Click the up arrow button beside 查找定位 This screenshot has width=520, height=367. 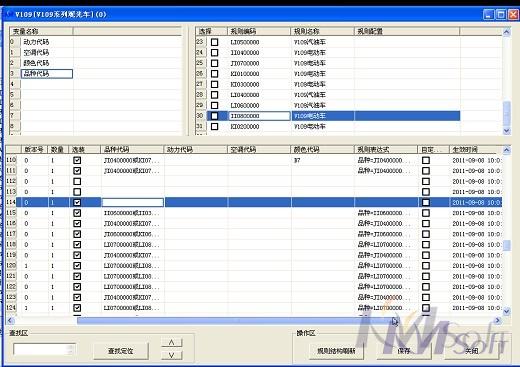tap(172, 342)
